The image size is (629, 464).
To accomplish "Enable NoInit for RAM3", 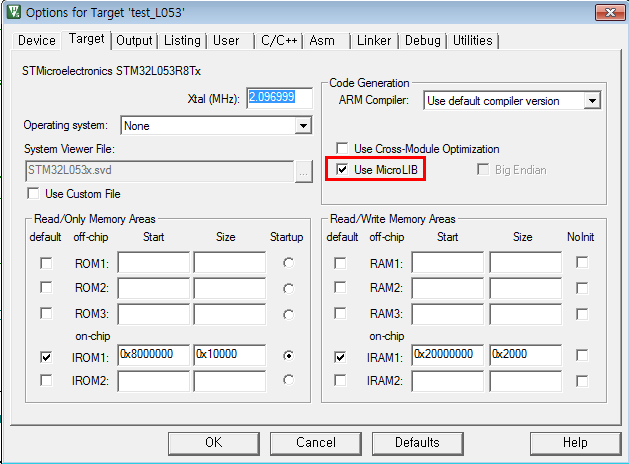I will click(x=582, y=314).
